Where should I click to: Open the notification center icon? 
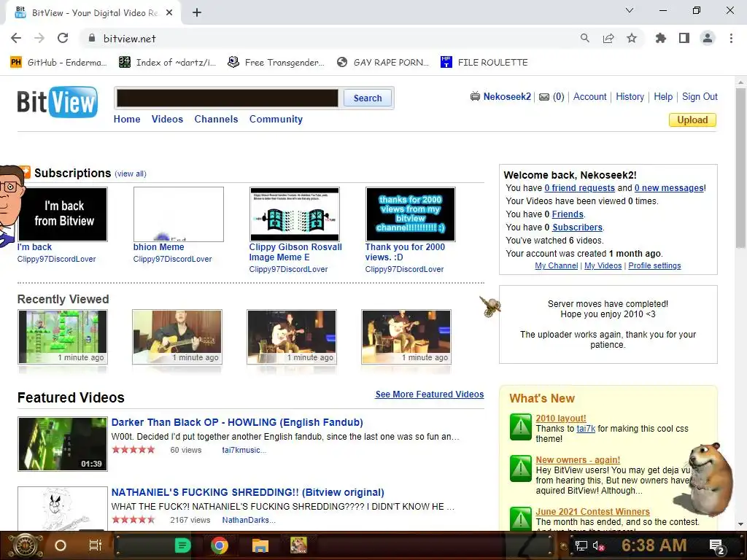pos(718,547)
